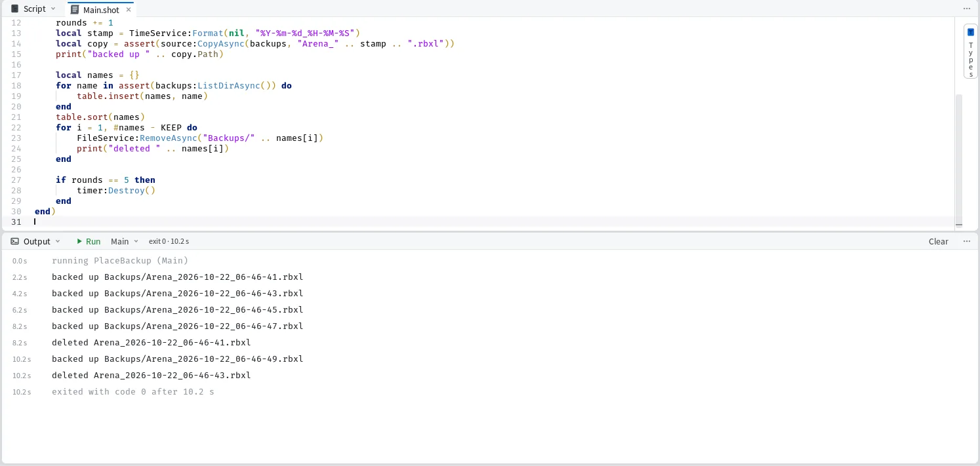Image resolution: width=980 pixels, height=466 pixels.
Task: Click output line for backup 06-46-47.rbxl
Action: click(178, 326)
